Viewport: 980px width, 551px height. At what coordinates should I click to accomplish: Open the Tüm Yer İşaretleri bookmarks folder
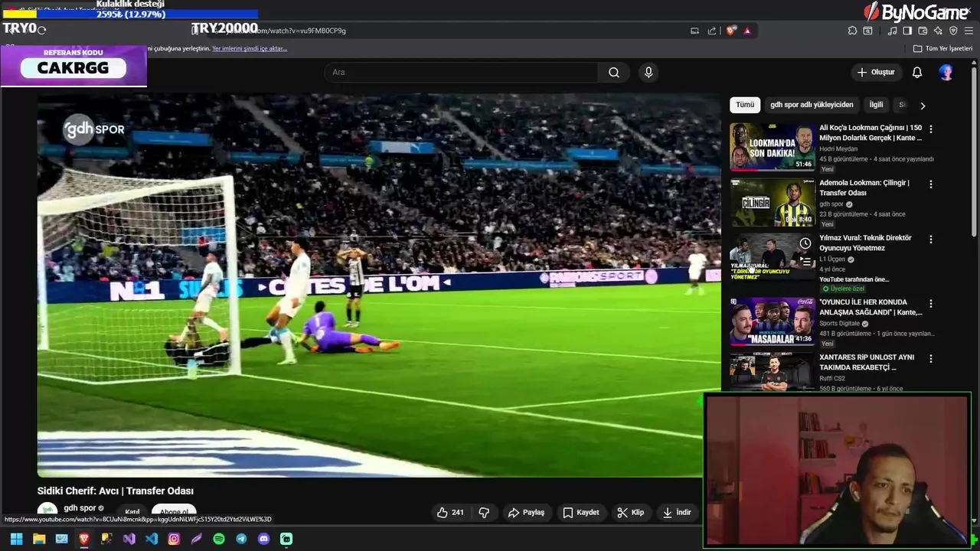pyautogui.click(x=942, y=48)
